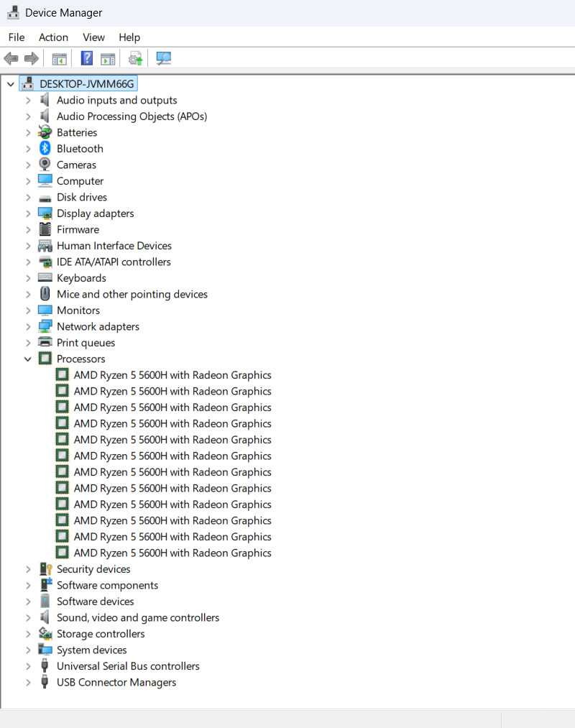Click the DESKTOP-JVMM66G computer icon

pos(28,83)
